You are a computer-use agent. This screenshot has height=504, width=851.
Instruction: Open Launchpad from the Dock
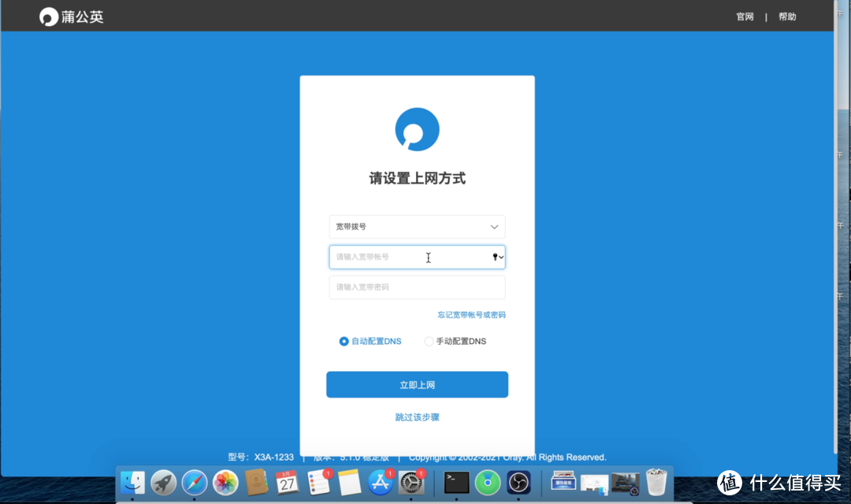coord(163,483)
